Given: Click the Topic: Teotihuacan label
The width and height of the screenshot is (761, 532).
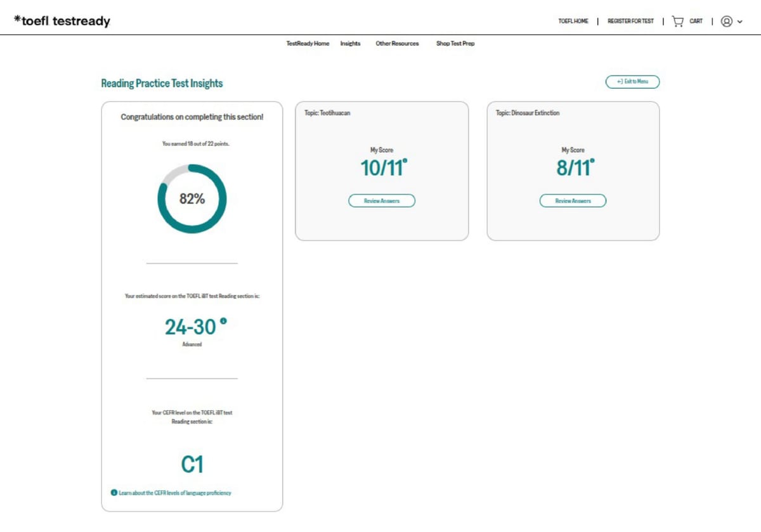Looking at the screenshot, I should [327, 113].
